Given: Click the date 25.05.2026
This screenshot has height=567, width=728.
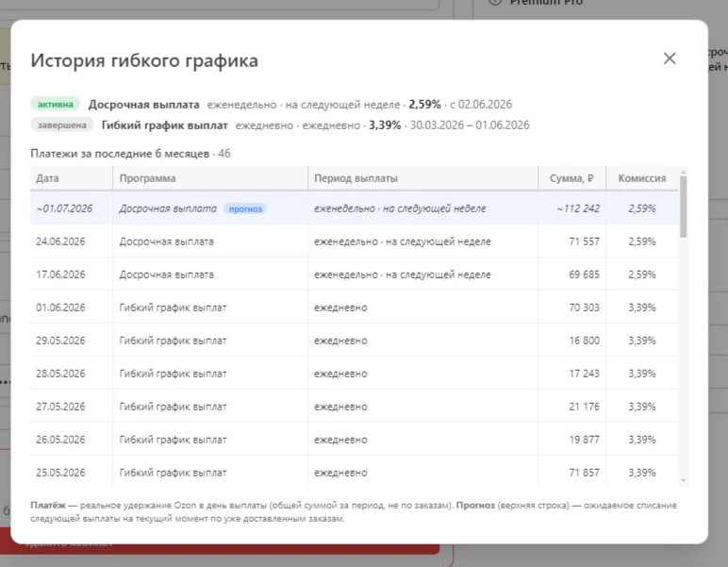Looking at the screenshot, I should pyautogui.click(x=60, y=473).
